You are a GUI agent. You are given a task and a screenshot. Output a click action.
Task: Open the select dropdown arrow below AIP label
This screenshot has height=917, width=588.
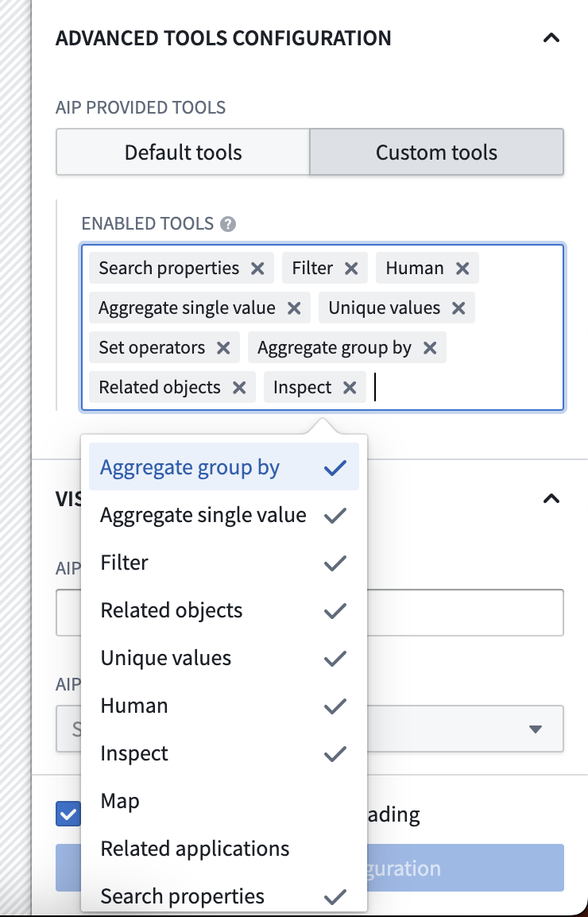pyautogui.click(x=535, y=729)
